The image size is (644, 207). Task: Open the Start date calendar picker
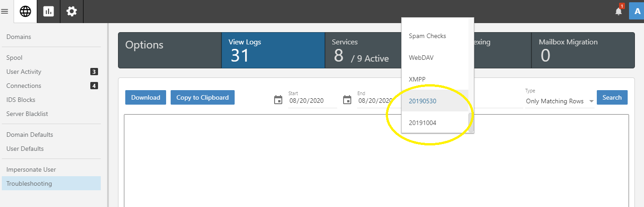278,100
